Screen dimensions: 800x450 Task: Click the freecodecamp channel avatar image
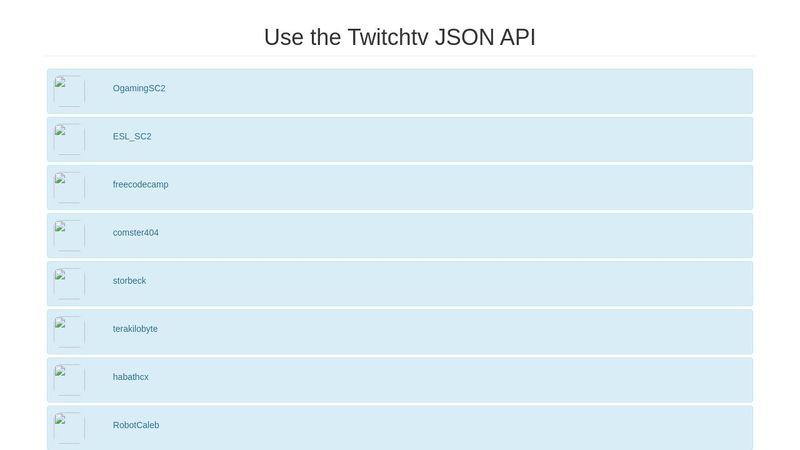click(69, 187)
